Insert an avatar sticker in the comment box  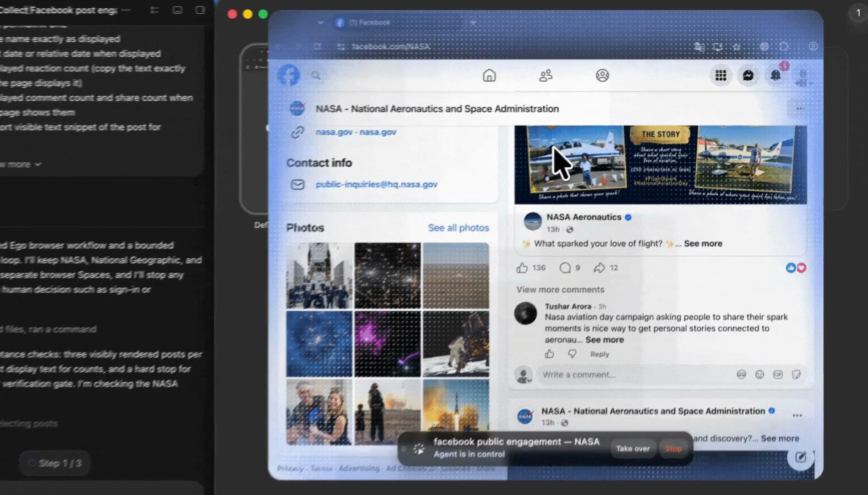click(741, 374)
